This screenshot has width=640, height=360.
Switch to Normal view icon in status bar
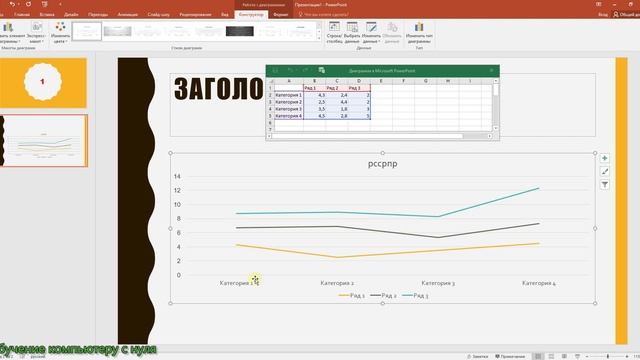point(538,356)
